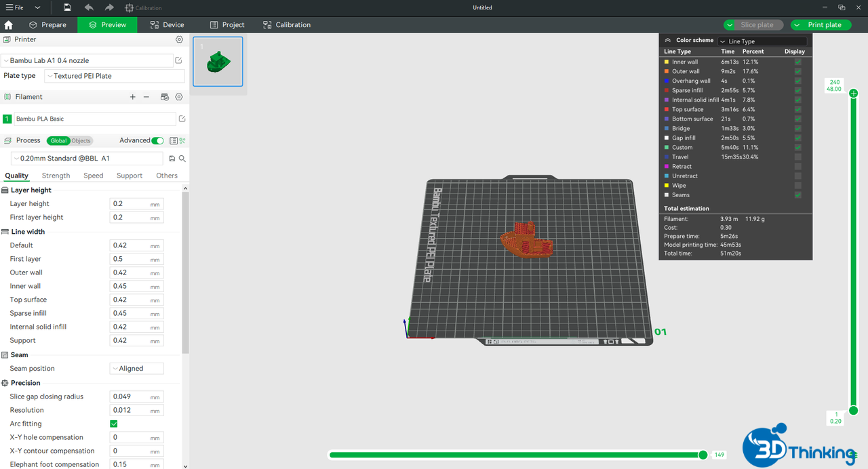Click the Slice plate button
Viewport: 868px width, 469px height.
point(757,25)
